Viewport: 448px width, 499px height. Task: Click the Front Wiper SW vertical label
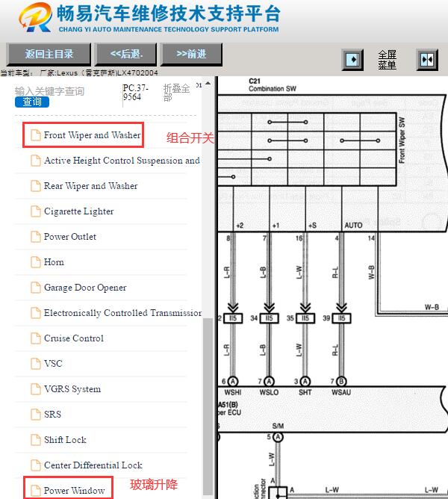(402, 140)
